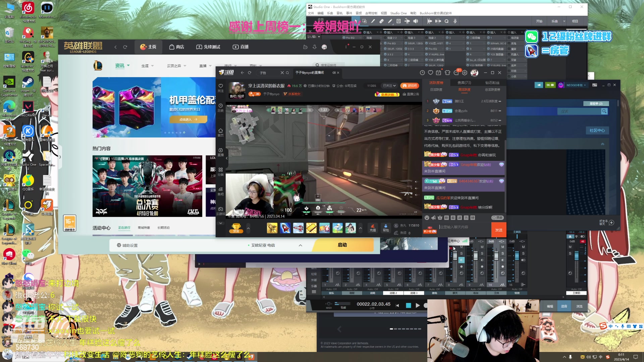Expand the 乐曲 dropdown arrow in Studio One
This screenshot has width=644, height=362.
click(564, 21)
